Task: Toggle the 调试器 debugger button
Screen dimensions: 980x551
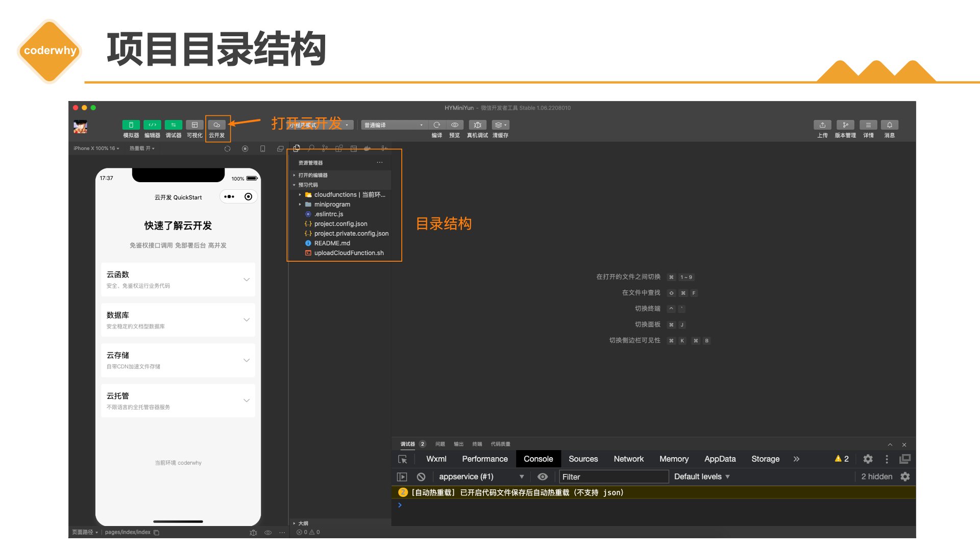Action: click(x=174, y=125)
